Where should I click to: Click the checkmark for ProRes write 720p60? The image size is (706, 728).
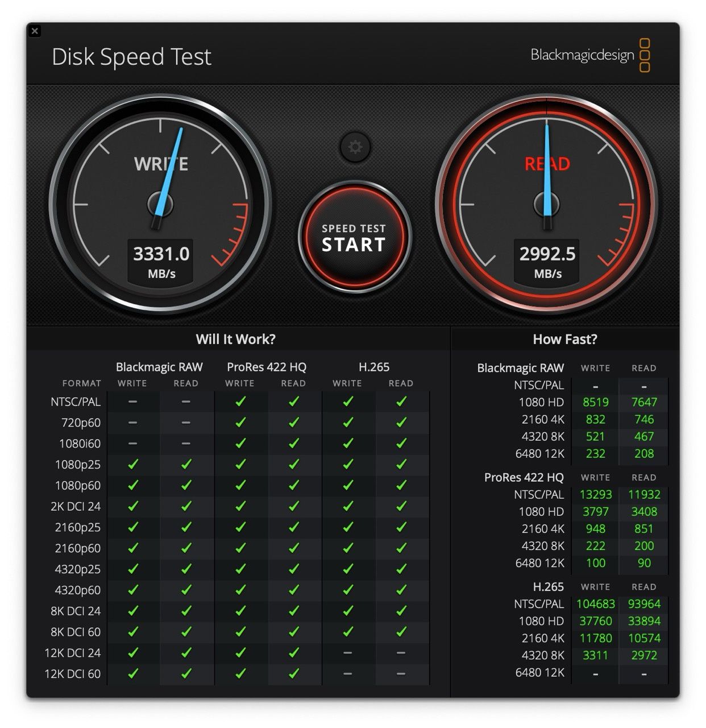click(x=240, y=423)
